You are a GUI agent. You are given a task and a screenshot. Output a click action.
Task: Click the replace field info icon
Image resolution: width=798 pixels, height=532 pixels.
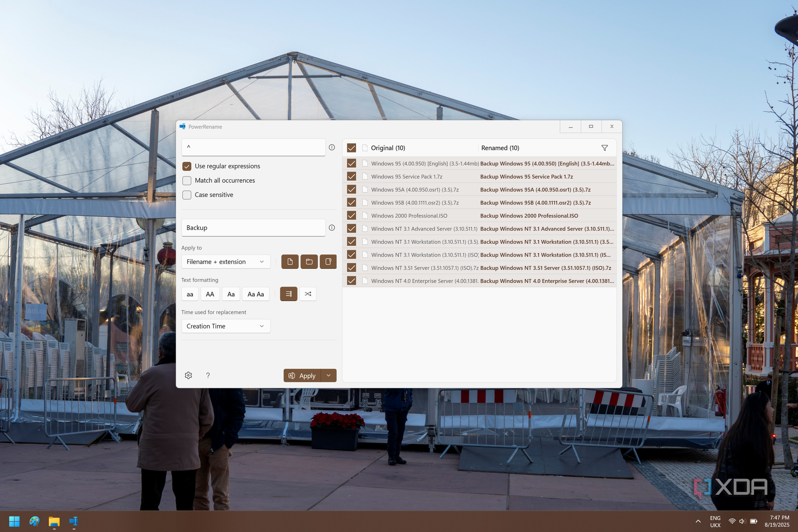pos(332,228)
